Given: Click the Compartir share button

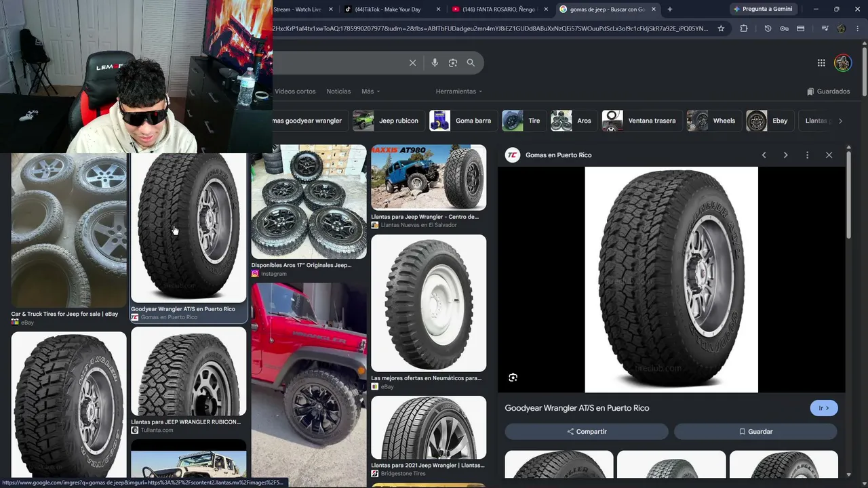Looking at the screenshot, I should point(587,432).
